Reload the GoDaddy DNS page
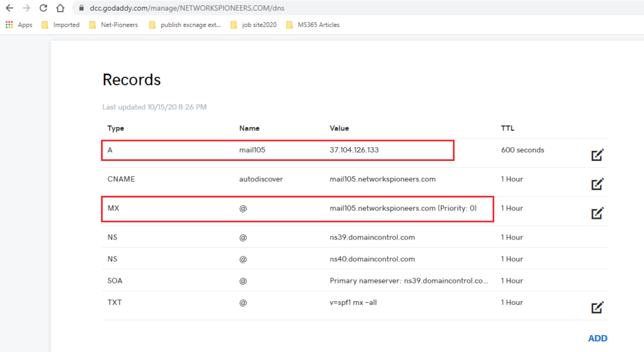This screenshot has width=644, height=352. 43,8
